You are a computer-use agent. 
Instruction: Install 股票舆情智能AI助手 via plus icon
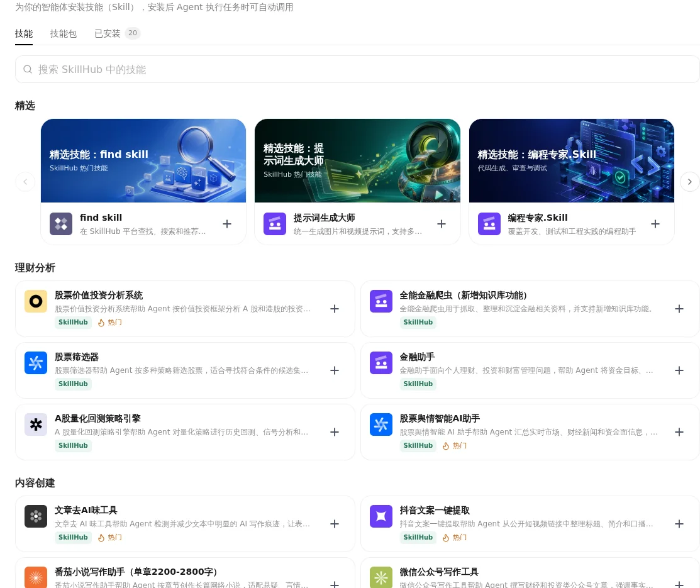point(679,432)
